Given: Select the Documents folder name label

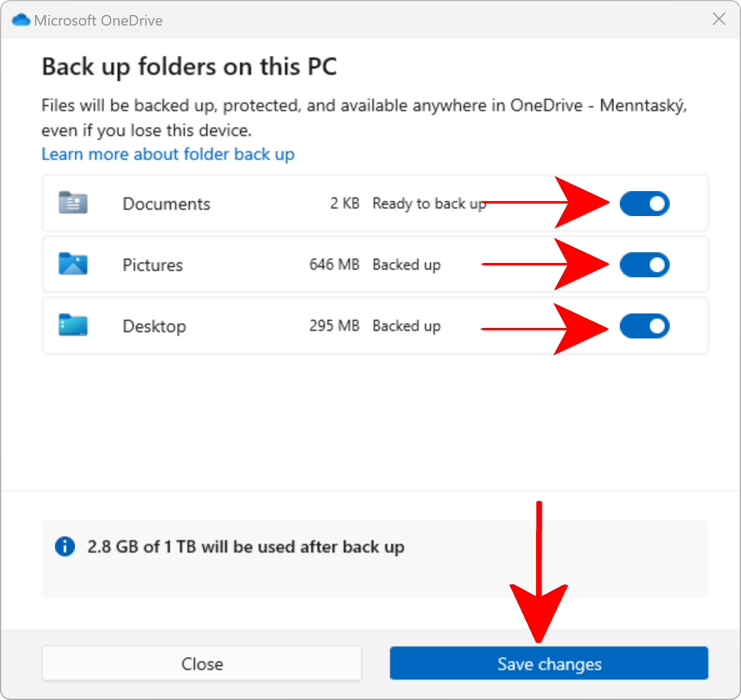Looking at the screenshot, I should [x=166, y=204].
